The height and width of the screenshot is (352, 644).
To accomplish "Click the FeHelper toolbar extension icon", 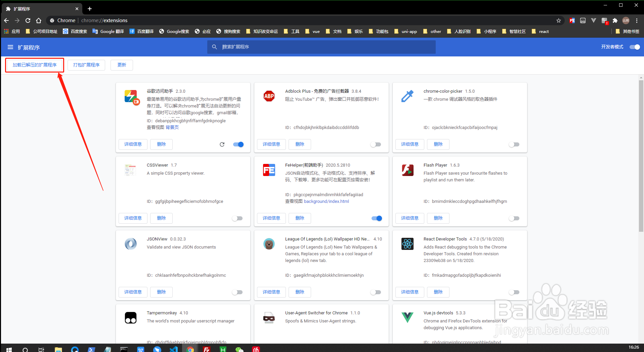I will point(572,20).
